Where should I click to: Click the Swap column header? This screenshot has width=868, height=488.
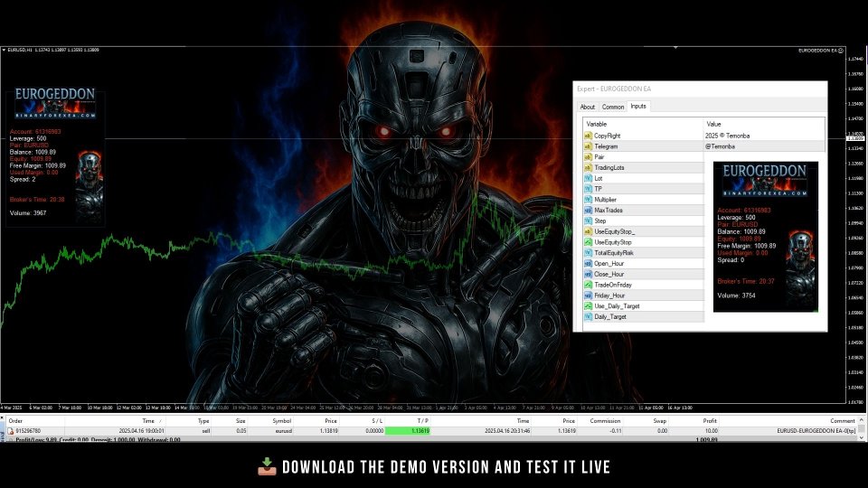pyautogui.click(x=660, y=421)
